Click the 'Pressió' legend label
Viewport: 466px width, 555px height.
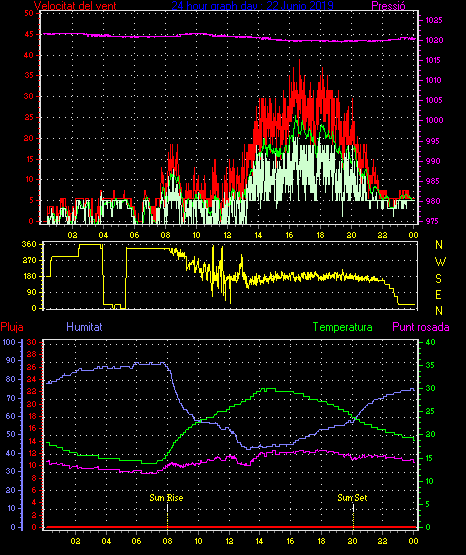point(389,5)
